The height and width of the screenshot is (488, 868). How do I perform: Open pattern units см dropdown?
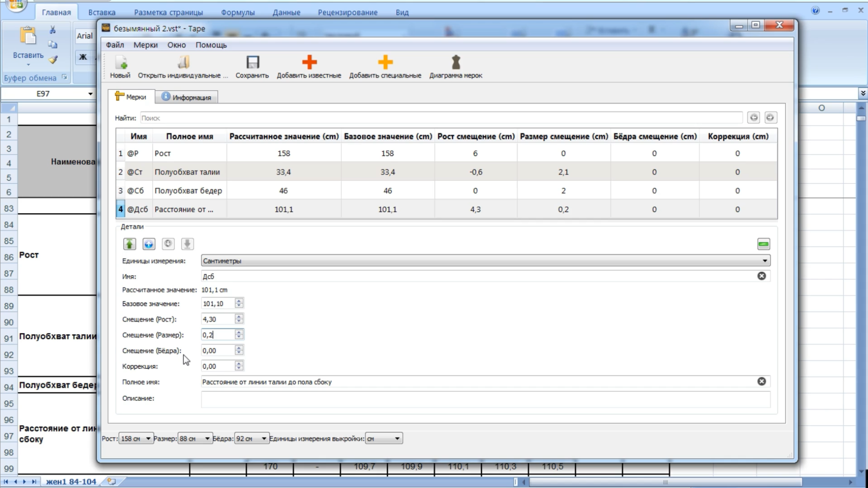pos(383,439)
